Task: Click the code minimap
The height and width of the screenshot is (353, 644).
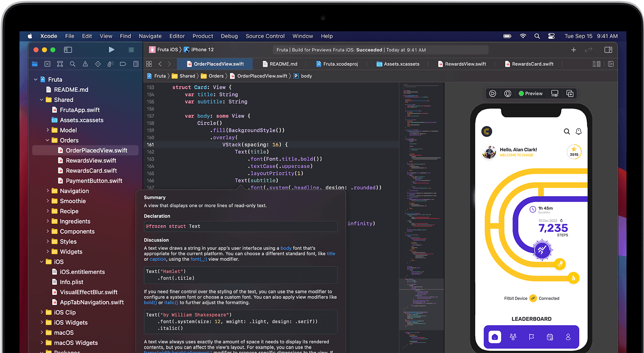Action: click(421, 218)
